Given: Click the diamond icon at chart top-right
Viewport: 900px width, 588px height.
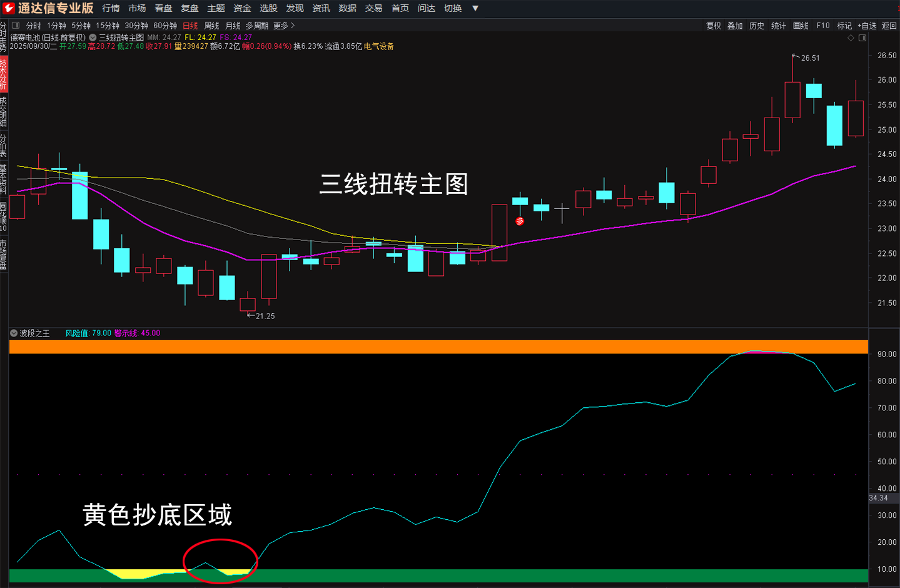Looking at the screenshot, I should pyautogui.click(x=851, y=38).
